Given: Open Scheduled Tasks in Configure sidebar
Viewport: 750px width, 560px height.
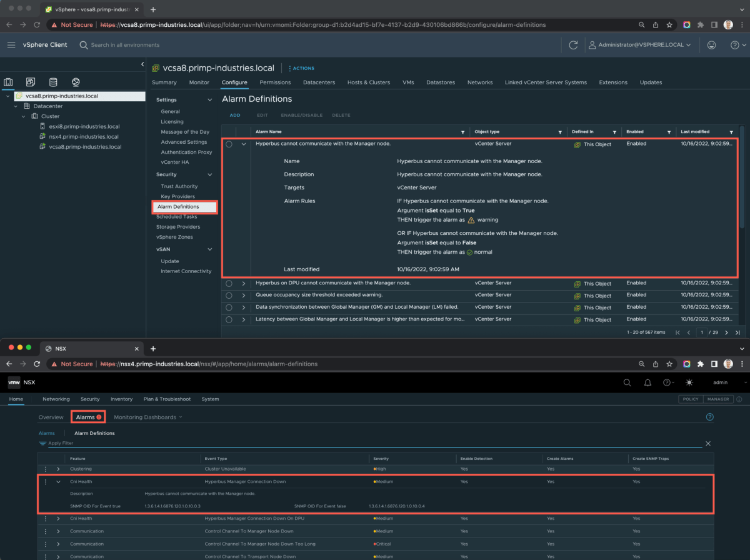Looking at the screenshot, I should [177, 217].
